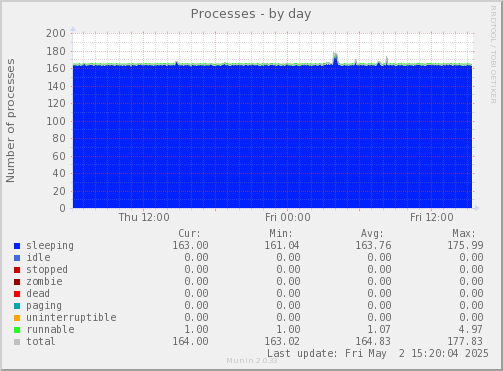Select the 'runnable' legend label
The width and height of the screenshot is (503, 371).
(x=50, y=329)
